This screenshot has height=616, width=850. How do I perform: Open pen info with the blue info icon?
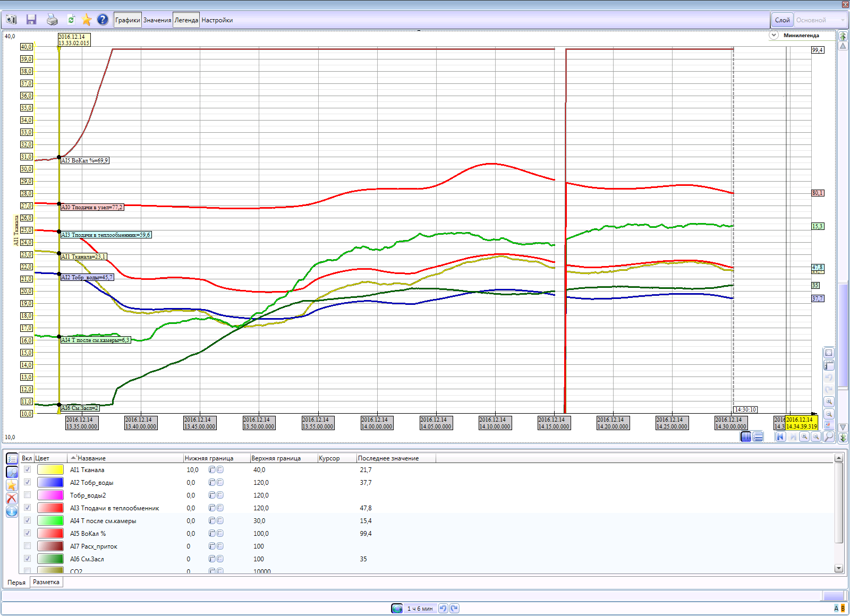point(12,511)
